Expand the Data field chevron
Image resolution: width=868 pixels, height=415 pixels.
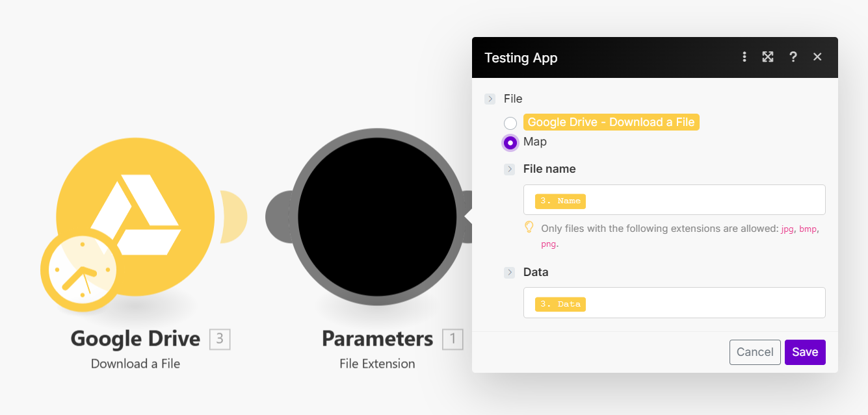(x=510, y=272)
